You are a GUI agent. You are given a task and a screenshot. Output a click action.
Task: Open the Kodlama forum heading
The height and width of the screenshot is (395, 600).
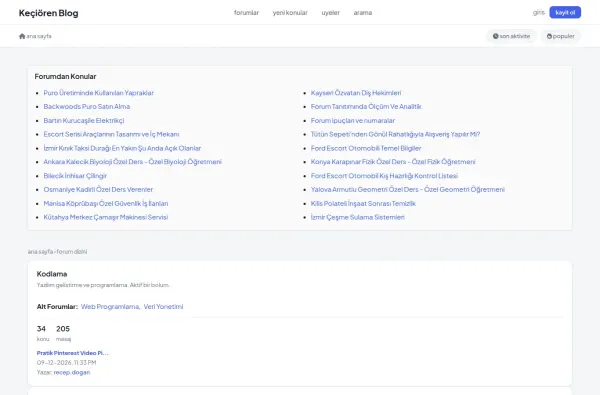[52, 274]
